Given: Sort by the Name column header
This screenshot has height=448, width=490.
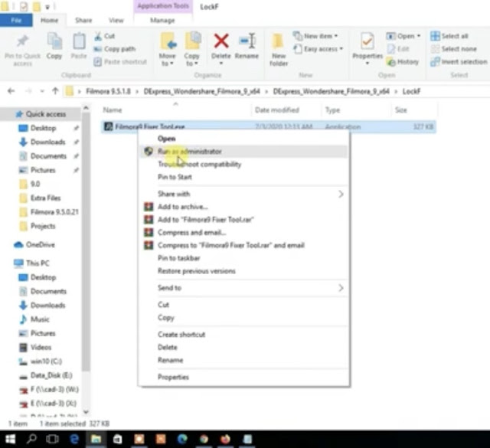Looking at the screenshot, I should (x=113, y=110).
